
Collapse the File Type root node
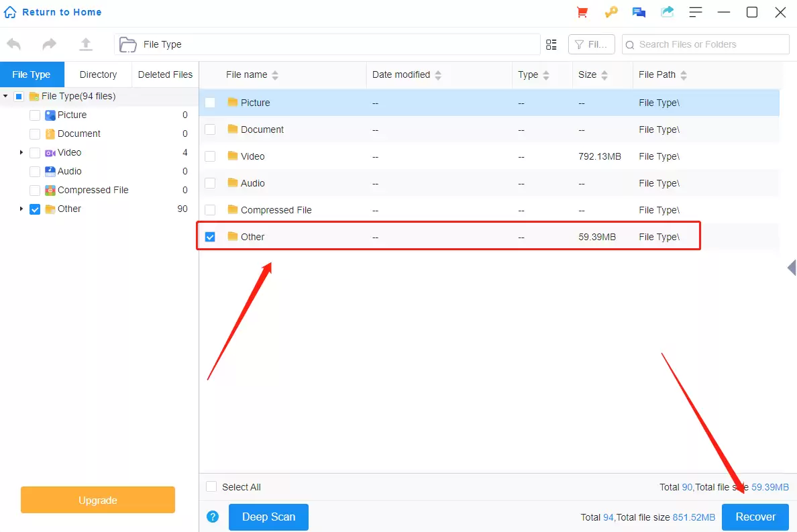[x=6, y=97]
